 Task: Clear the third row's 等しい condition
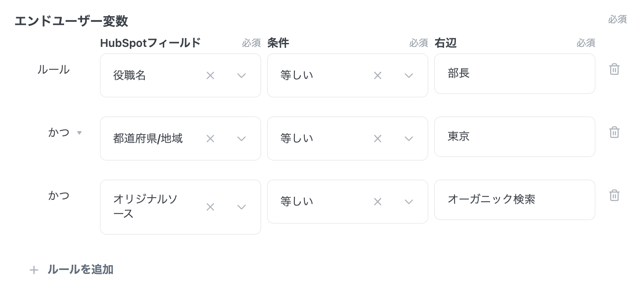(377, 202)
